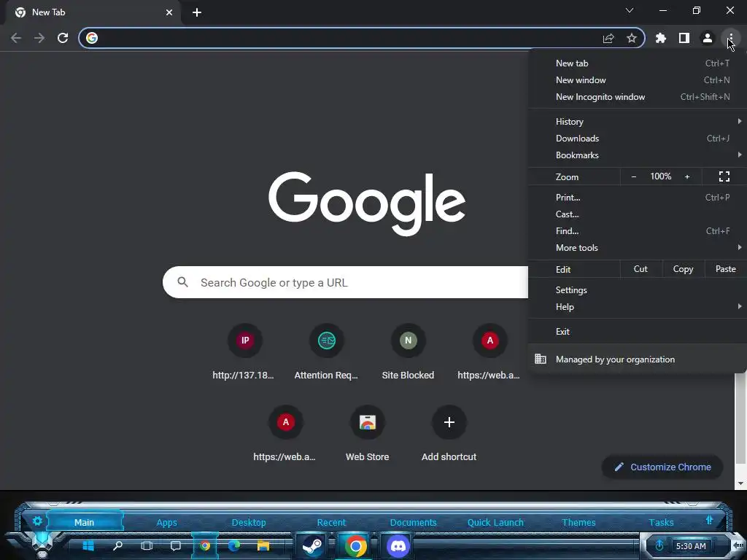Click the taskbar search magnifier
This screenshot has width=747, height=560.
coord(117,545)
